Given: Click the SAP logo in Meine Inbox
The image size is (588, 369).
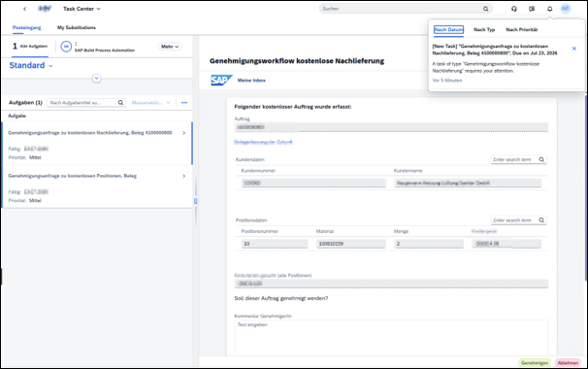Looking at the screenshot, I should [221, 81].
